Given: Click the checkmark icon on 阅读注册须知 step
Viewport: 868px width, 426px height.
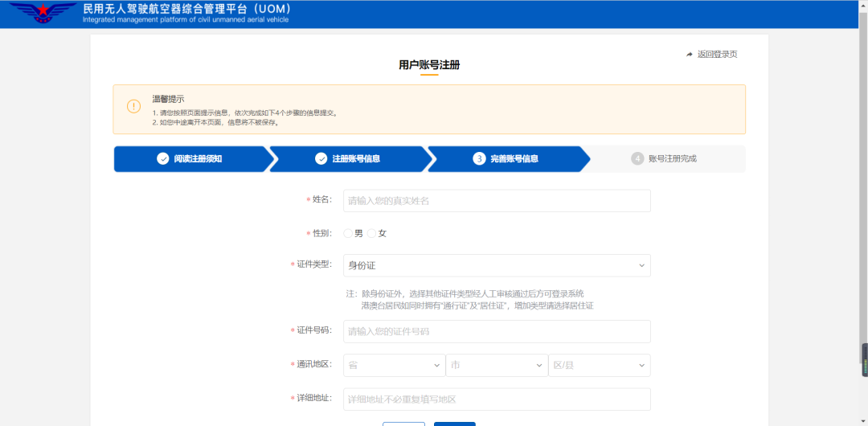Looking at the screenshot, I should (x=163, y=159).
